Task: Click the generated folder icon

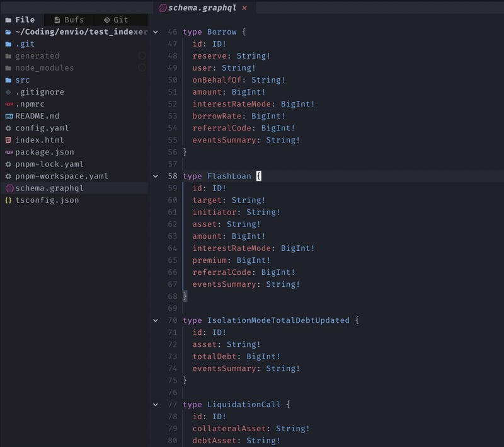Action: tap(8, 56)
